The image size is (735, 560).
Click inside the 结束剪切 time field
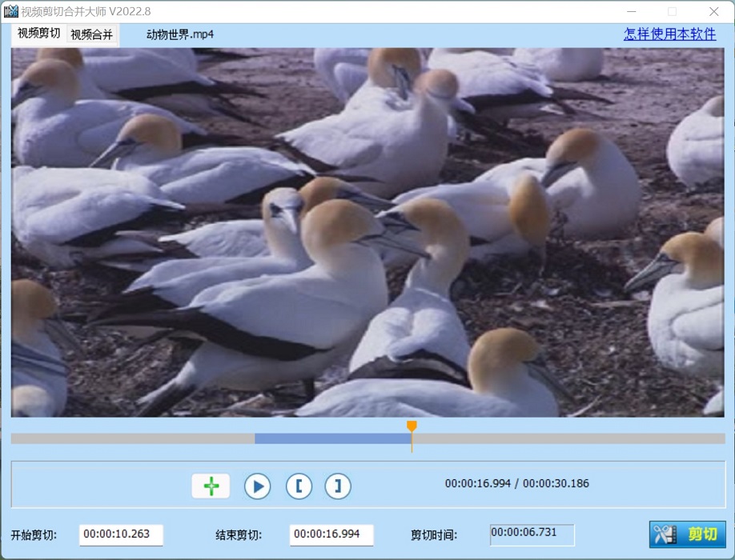(331, 534)
